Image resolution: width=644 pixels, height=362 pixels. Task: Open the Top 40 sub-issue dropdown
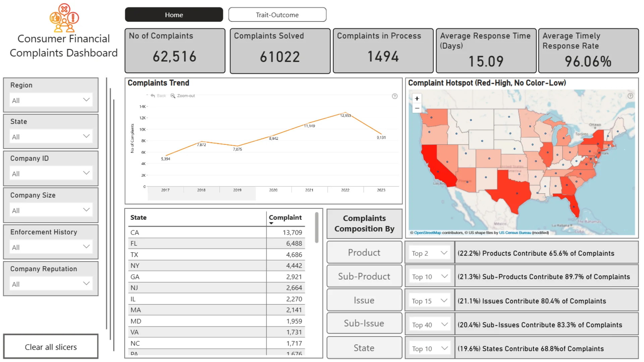pyautogui.click(x=444, y=324)
